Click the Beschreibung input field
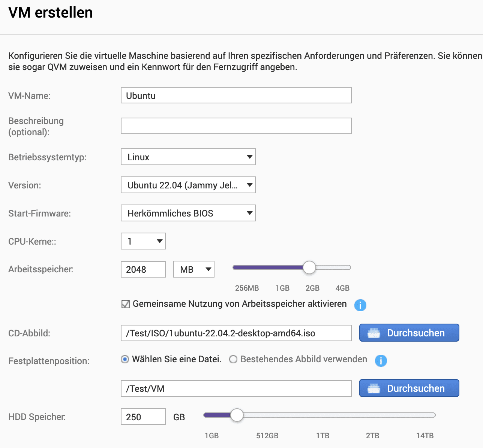The width and height of the screenshot is (483, 448). pyautogui.click(x=236, y=126)
